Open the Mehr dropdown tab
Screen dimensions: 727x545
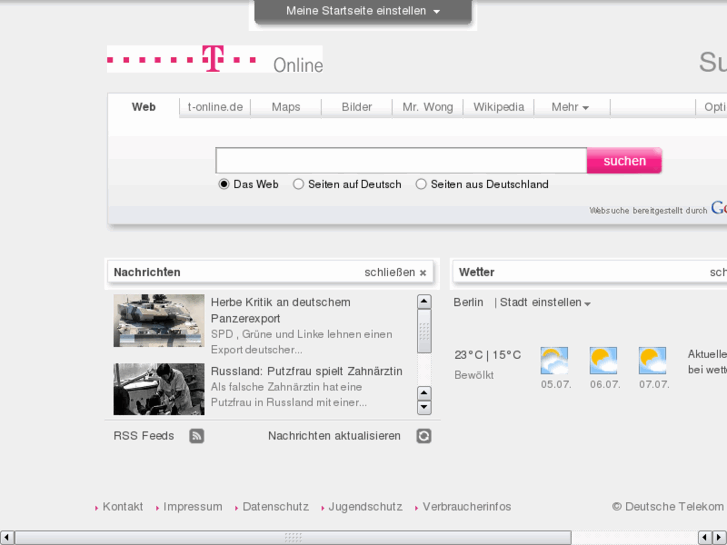570,107
